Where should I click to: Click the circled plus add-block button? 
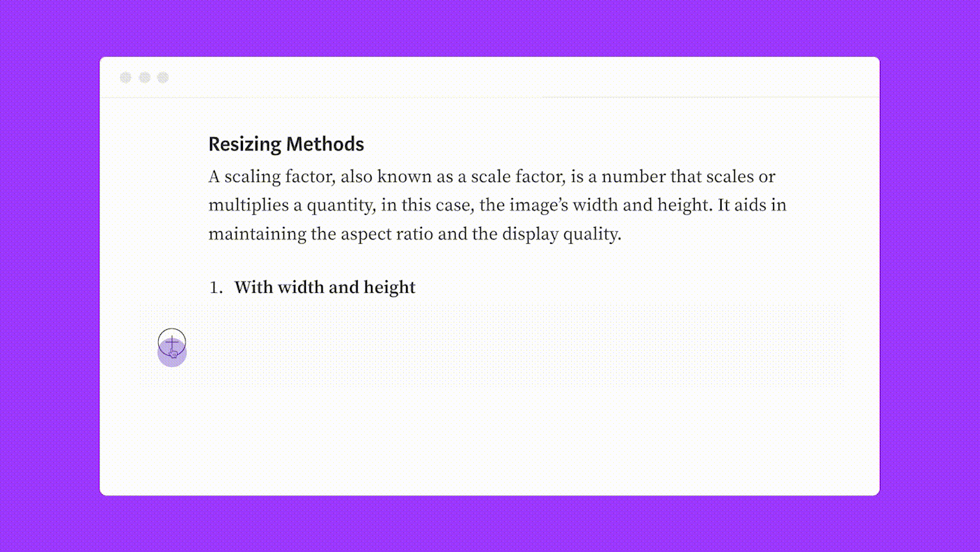tap(171, 343)
